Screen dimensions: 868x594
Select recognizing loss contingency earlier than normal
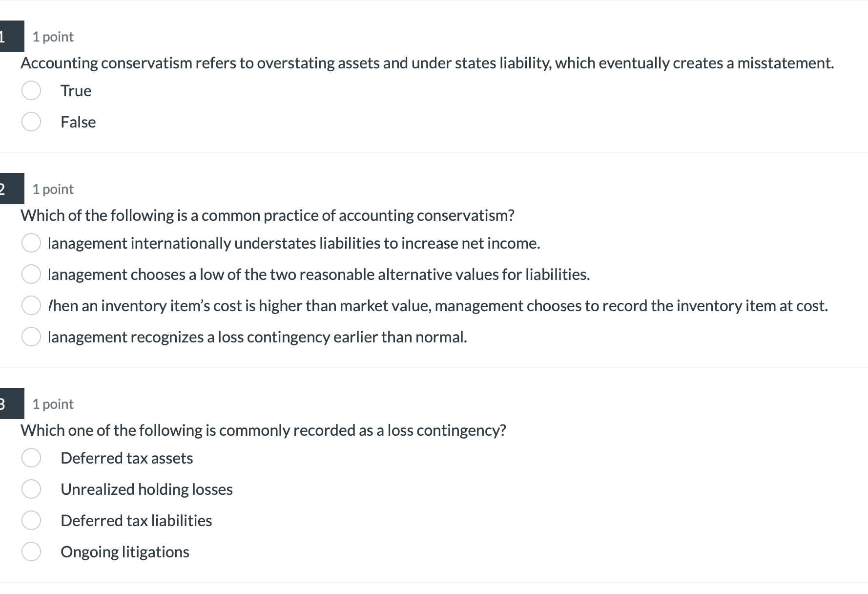[x=31, y=337]
